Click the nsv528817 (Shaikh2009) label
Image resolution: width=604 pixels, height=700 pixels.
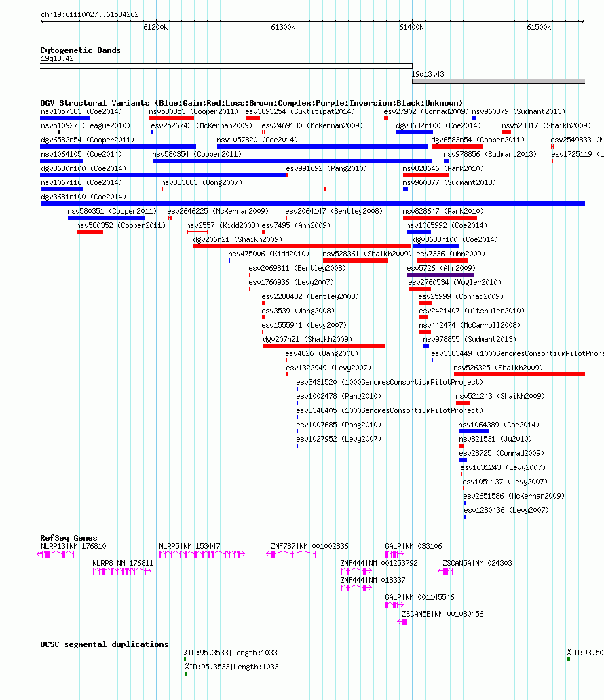pyautogui.click(x=546, y=126)
